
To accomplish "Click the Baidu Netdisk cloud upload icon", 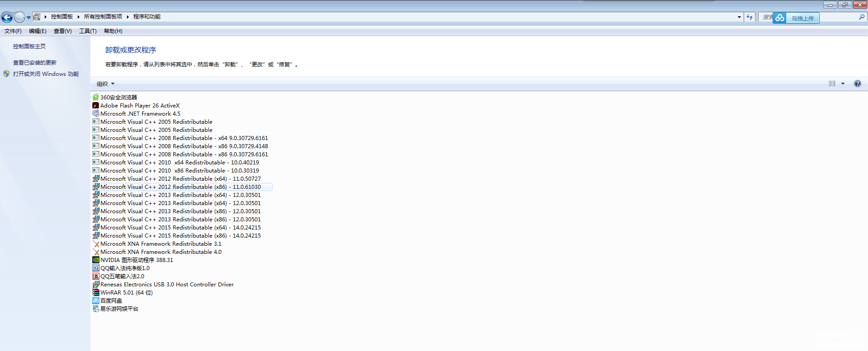I will point(779,18).
